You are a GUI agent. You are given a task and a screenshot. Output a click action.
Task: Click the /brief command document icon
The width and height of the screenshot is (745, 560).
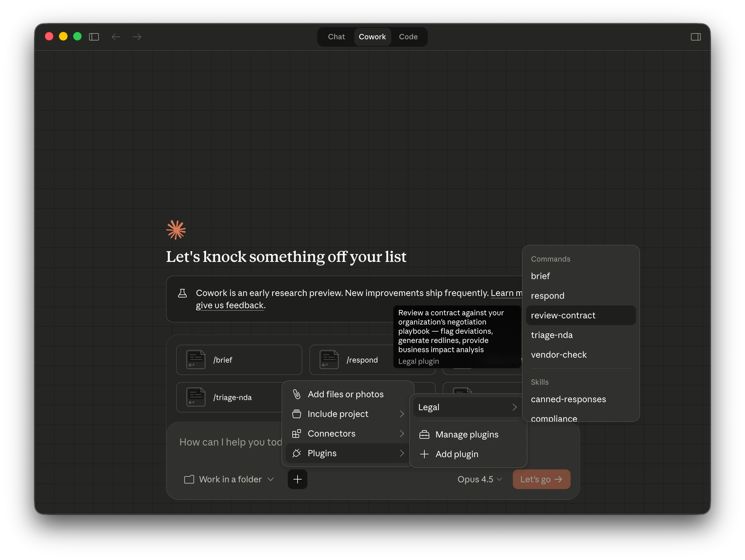click(196, 360)
